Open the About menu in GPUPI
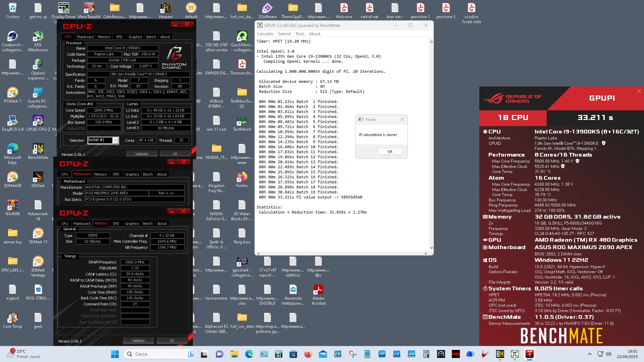This screenshot has width=644, height=362. [315, 34]
